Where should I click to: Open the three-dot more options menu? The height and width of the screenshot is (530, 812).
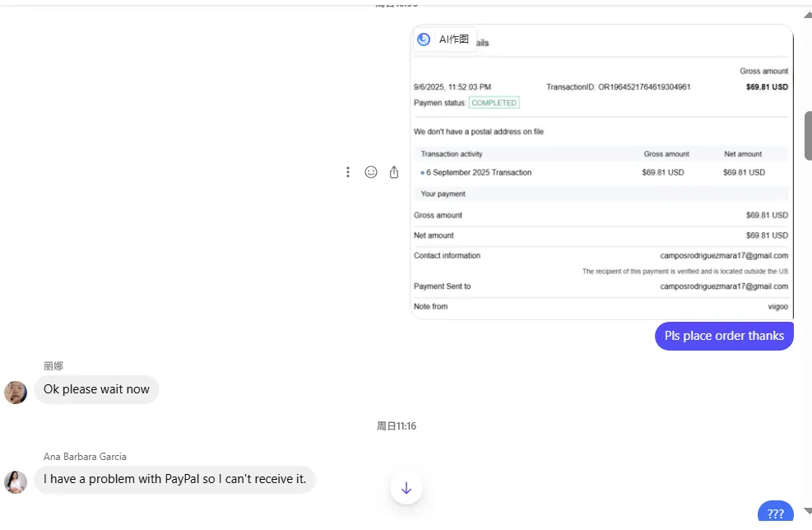click(348, 172)
